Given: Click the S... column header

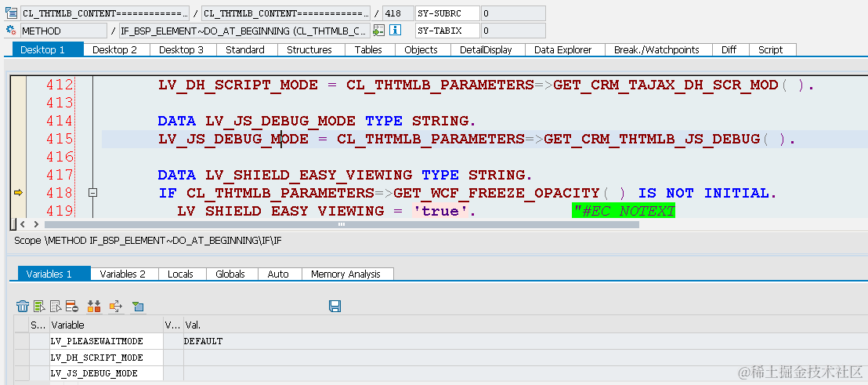Looking at the screenshot, I should [x=38, y=325].
